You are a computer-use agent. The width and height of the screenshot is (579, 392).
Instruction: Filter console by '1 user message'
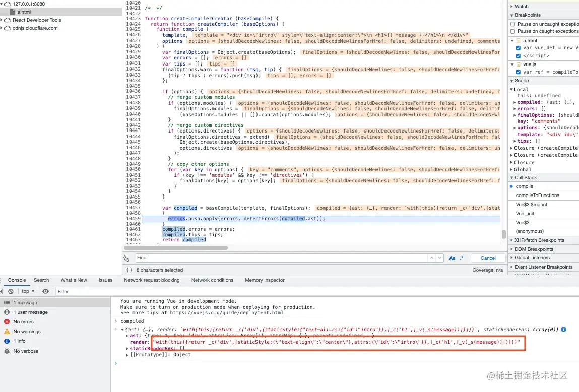point(55,312)
